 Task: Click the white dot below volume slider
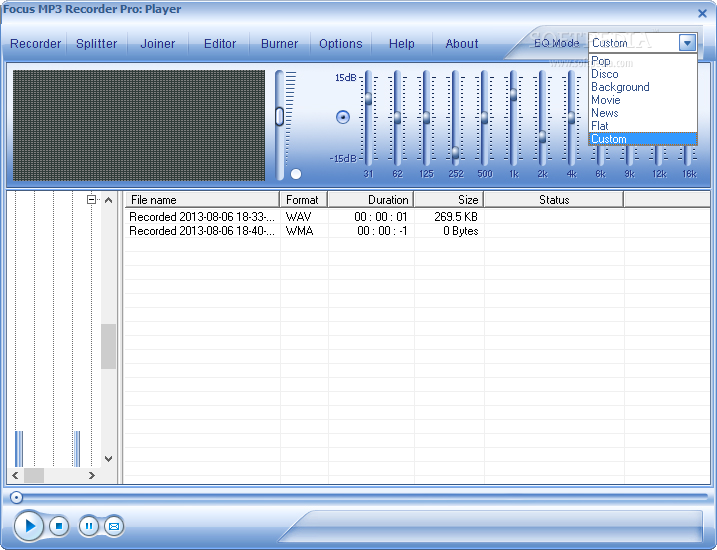click(296, 174)
